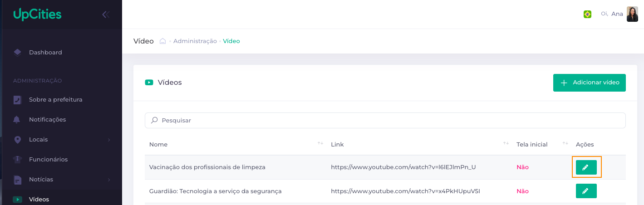Click the Funcionários person icon
The width and height of the screenshot is (644, 205).
[x=17, y=159]
